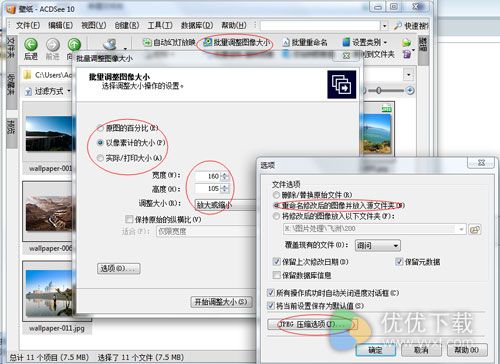Select the wallpaper-006 canyon thumbnail
The height and width of the screenshot is (364, 500).
(50, 213)
